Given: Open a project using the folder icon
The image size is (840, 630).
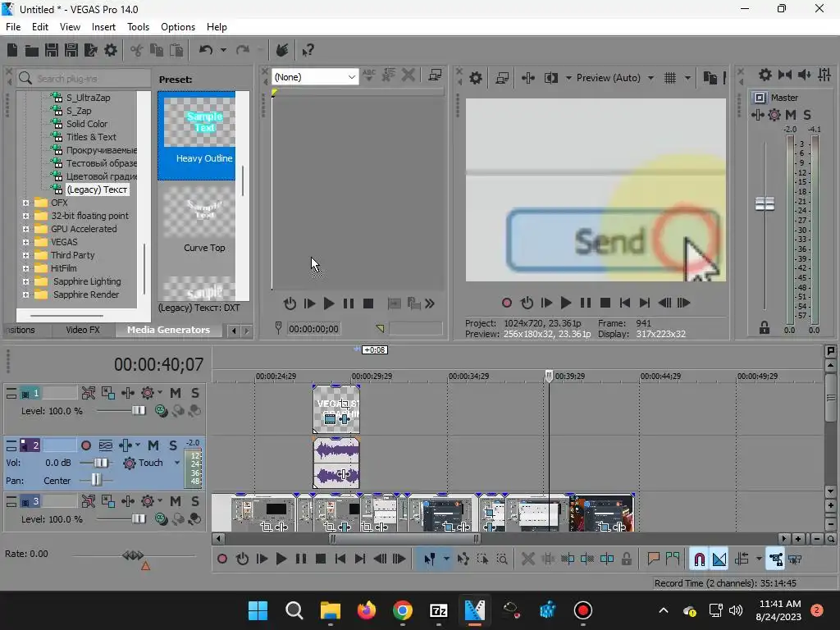Looking at the screenshot, I should tap(32, 50).
